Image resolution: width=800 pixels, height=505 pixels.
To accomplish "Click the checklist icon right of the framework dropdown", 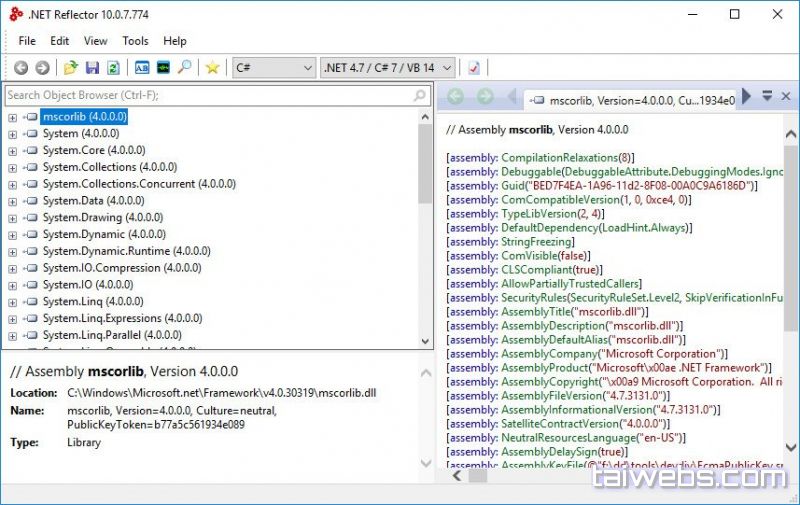I will coord(474,68).
